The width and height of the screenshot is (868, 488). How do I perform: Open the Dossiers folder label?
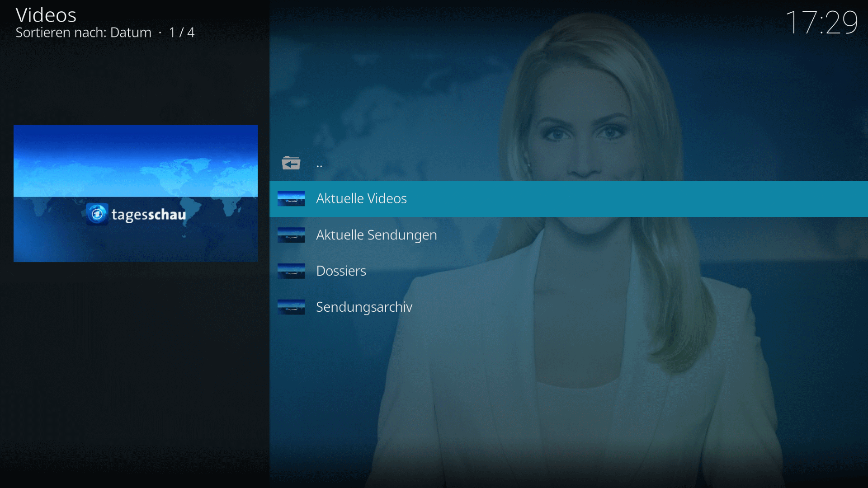[x=341, y=271]
